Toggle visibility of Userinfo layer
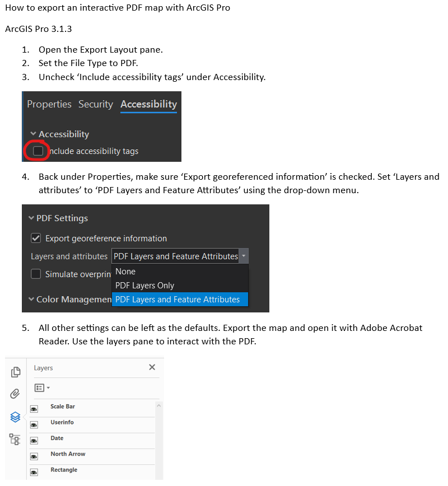 [x=34, y=425]
